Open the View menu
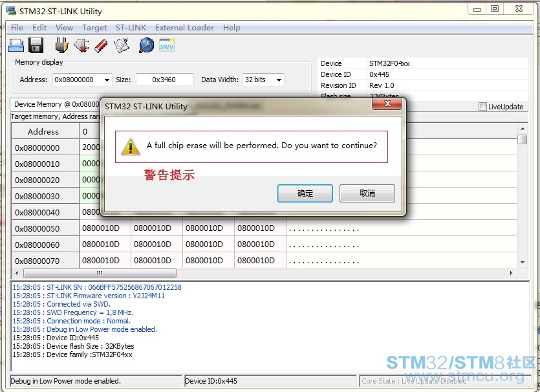540x392 pixels. coord(64,28)
